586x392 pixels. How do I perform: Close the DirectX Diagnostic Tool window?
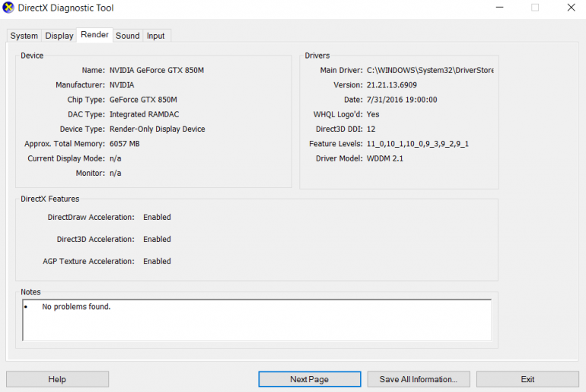(x=571, y=8)
